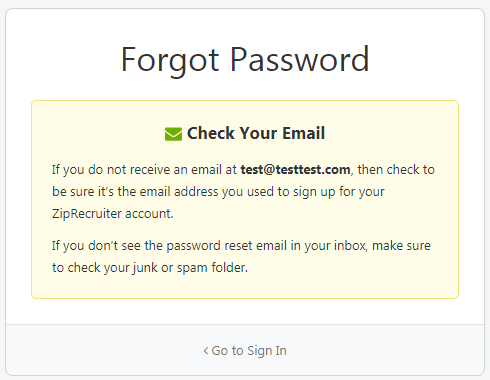Open the Go to Sign In link

245,351
